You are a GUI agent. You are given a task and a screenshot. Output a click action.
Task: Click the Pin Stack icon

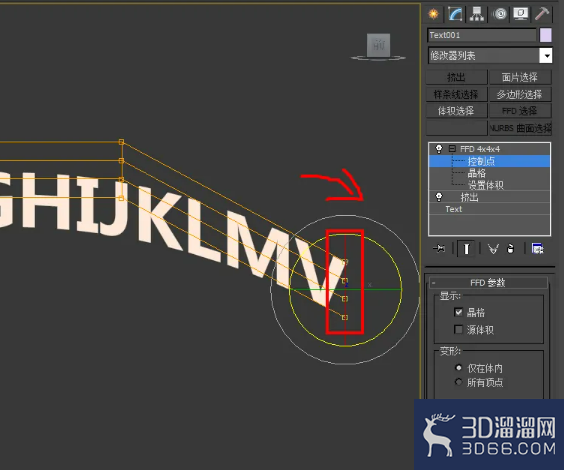click(439, 248)
